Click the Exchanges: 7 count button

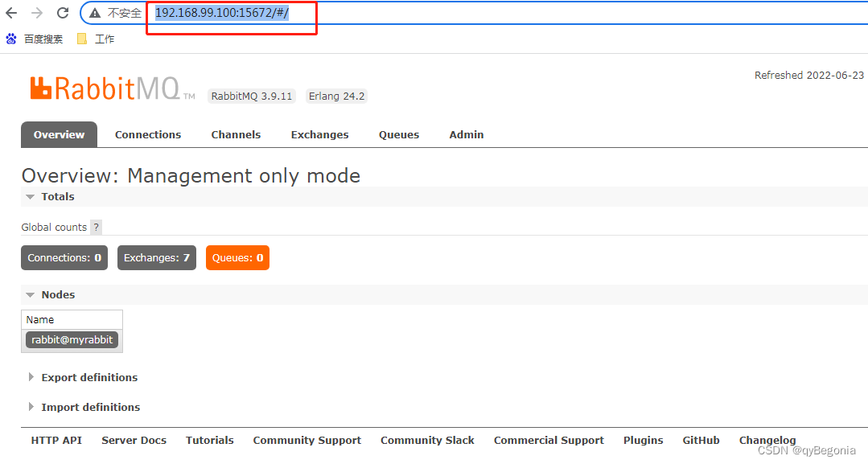[157, 257]
